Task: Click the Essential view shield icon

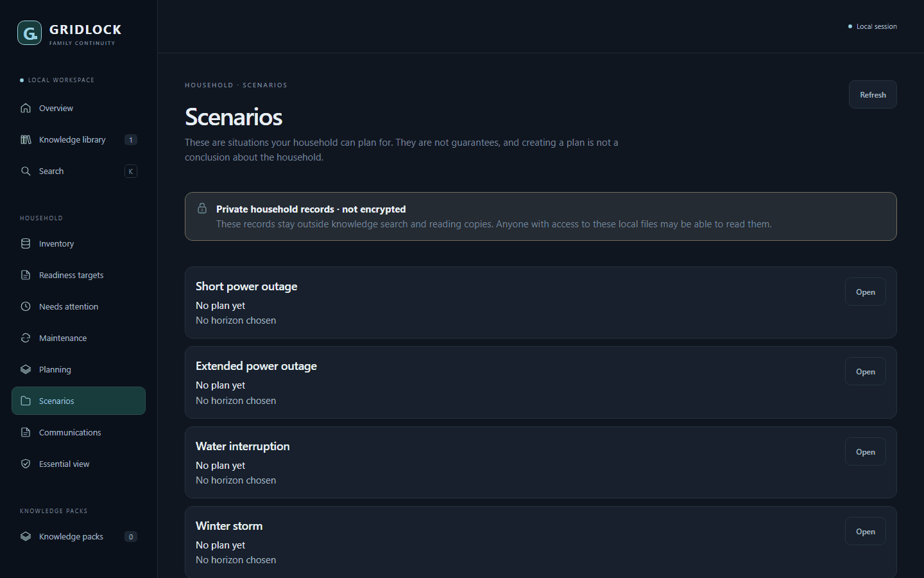Action: (26, 464)
